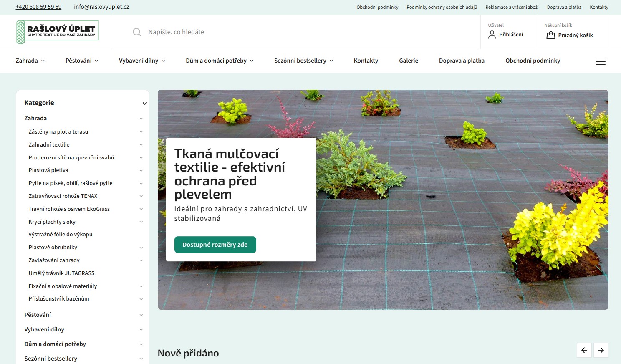Collapse the Kategorie panel chevron

144,103
